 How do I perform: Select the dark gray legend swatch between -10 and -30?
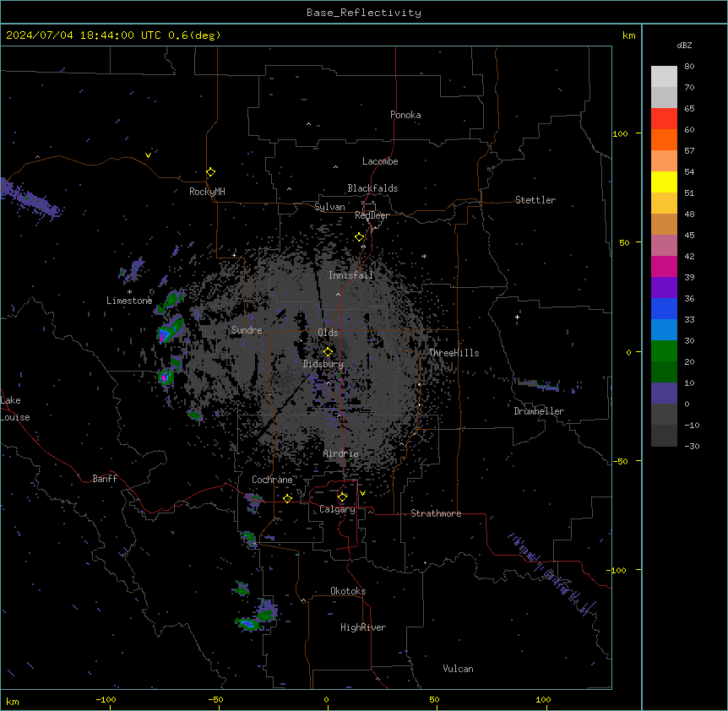(x=664, y=436)
